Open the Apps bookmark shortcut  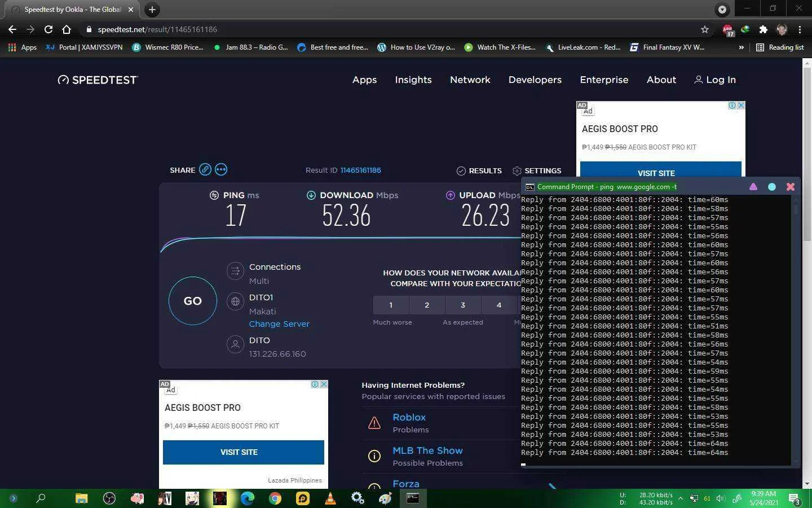(23, 47)
